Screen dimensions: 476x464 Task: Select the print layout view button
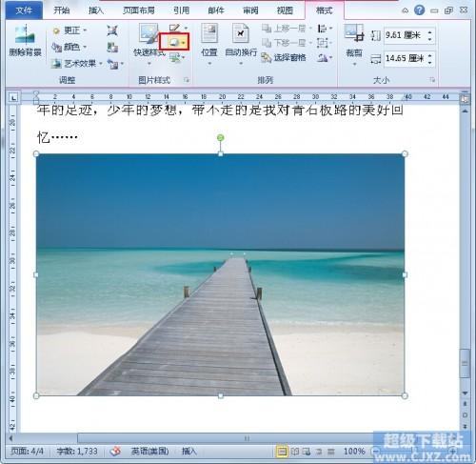point(282,452)
